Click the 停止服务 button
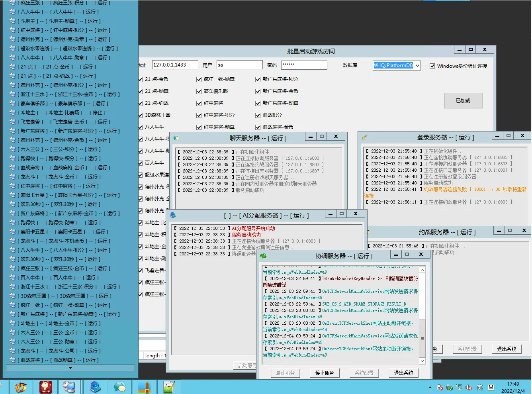This screenshot has width=532, height=394. (325, 373)
